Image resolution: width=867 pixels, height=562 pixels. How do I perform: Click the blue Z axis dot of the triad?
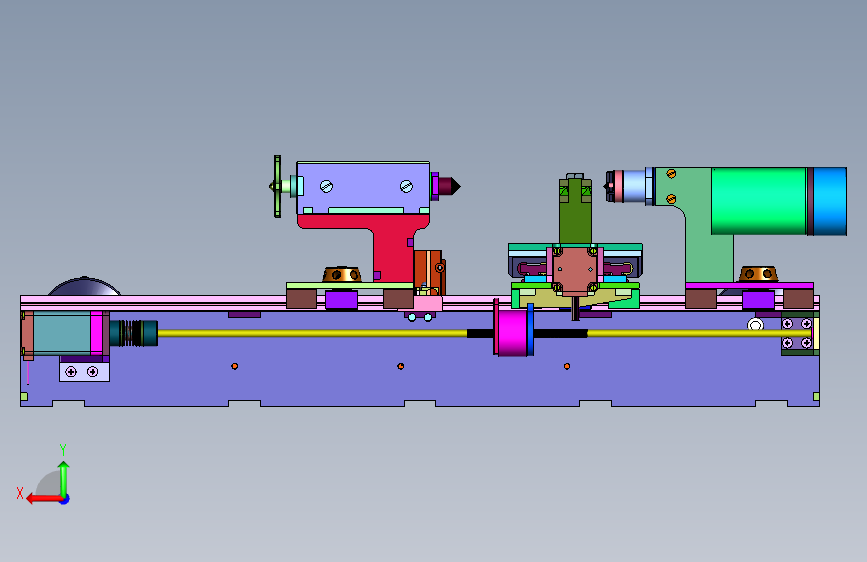coord(65,500)
